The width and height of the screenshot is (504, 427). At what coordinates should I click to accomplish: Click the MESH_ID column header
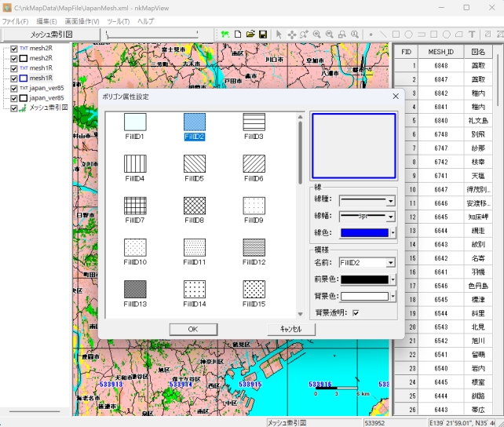click(441, 52)
